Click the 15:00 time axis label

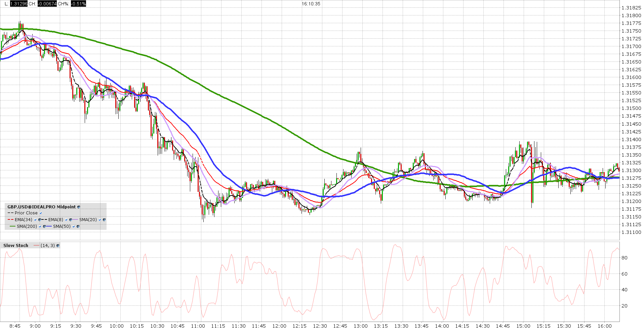pyautogui.click(x=523, y=326)
